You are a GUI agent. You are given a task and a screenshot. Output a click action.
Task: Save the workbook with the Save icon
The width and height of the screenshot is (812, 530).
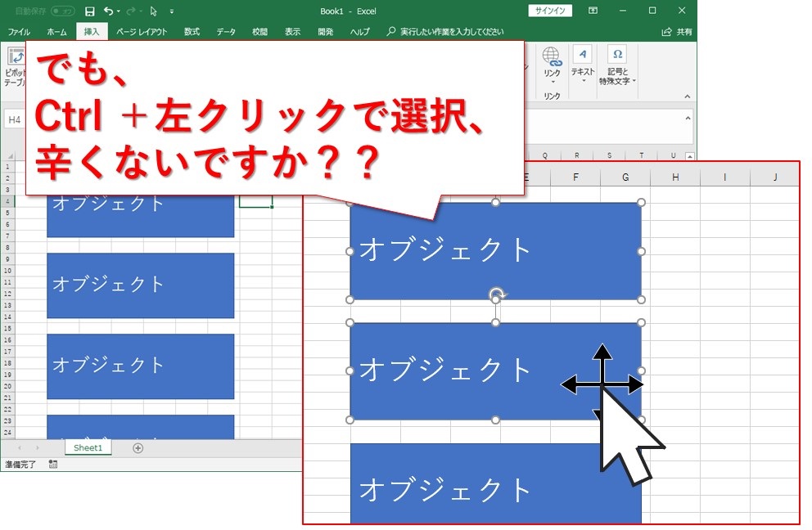tap(89, 11)
